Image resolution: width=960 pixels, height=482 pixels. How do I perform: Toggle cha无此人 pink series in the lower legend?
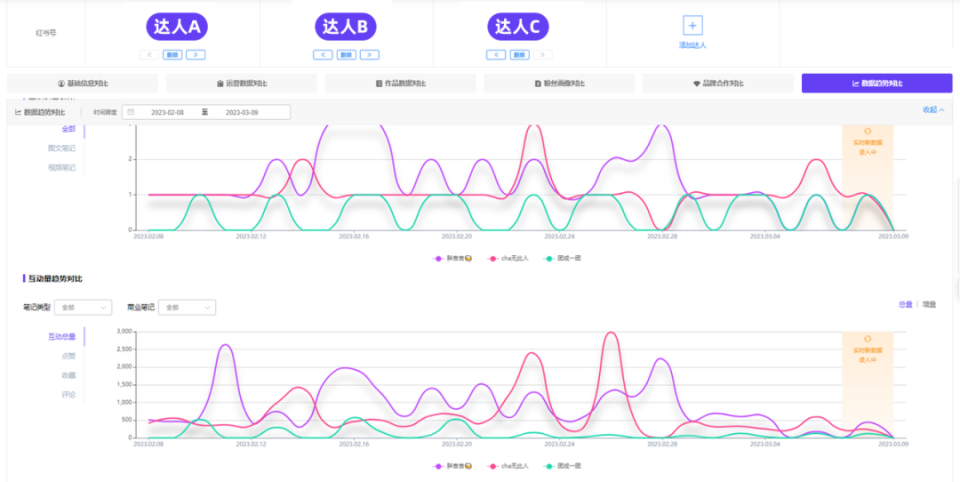click(x=508, y=466)
